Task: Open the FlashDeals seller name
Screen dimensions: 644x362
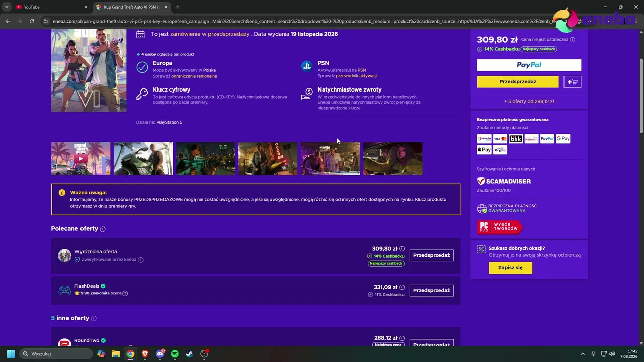Action: [x=87, y=286]
